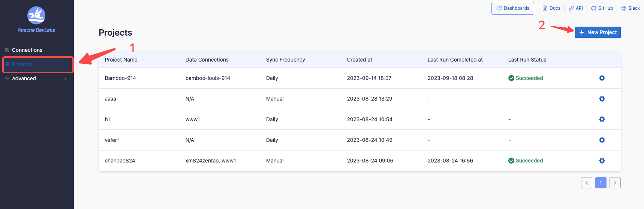Viewport: 644px width, 209px height.
Task: Go to next page of projects
Action: pyautogui.click(x=615, y=183)
